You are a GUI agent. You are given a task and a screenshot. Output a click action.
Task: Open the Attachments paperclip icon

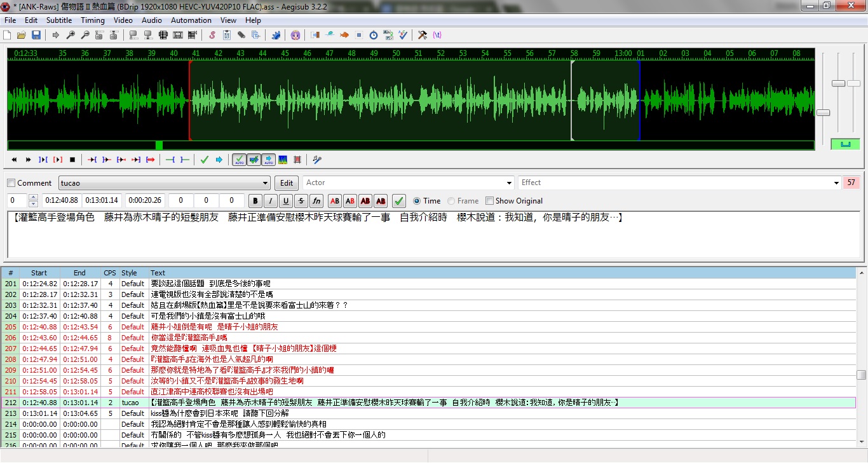point(241,35)
